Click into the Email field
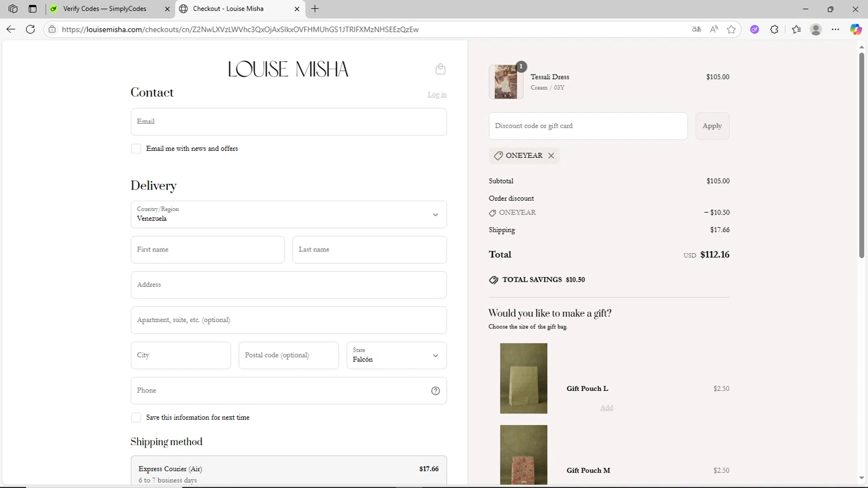This screenshot has height=488, width=868. click(x=289, y=121)
